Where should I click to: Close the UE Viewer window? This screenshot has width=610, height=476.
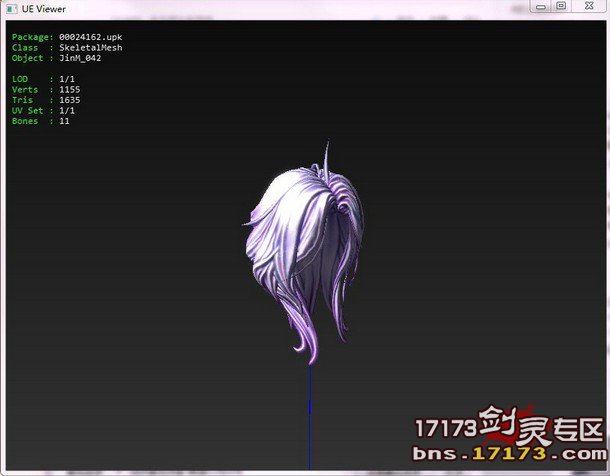589,6
